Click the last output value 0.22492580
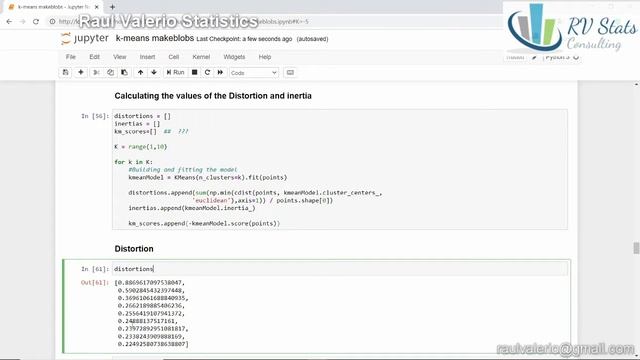This screenshot has height=360, width=640. pos(153,344)
